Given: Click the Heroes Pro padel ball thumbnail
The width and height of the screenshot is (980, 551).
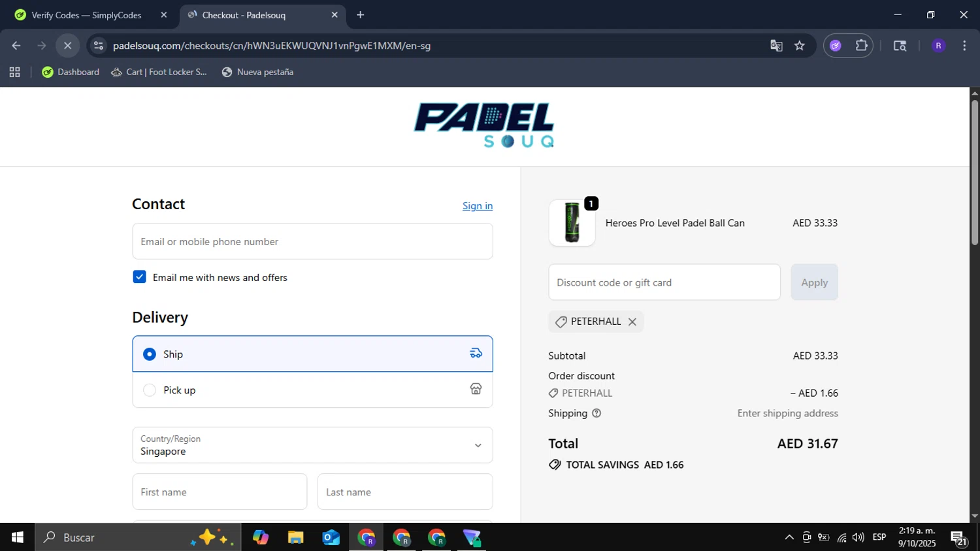Looking at the screenshot, I should [x=572, y=223].
